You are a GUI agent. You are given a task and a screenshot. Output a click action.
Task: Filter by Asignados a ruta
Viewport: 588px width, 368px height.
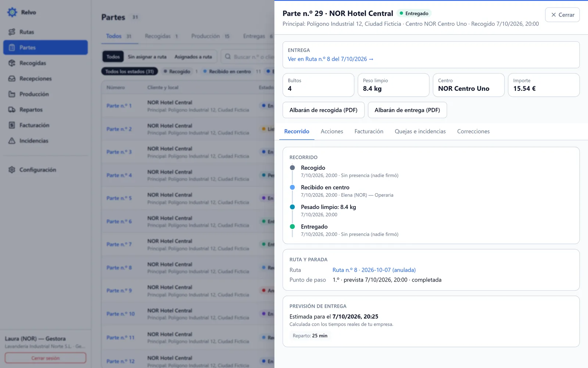tap(193, 57)
